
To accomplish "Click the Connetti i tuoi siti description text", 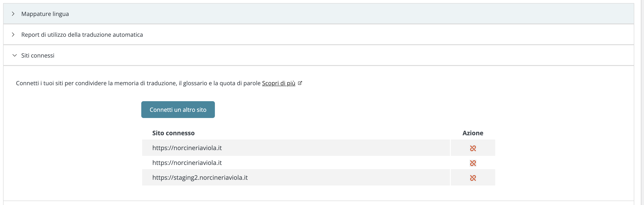I will pyautogui.click(x=138, y=83).
